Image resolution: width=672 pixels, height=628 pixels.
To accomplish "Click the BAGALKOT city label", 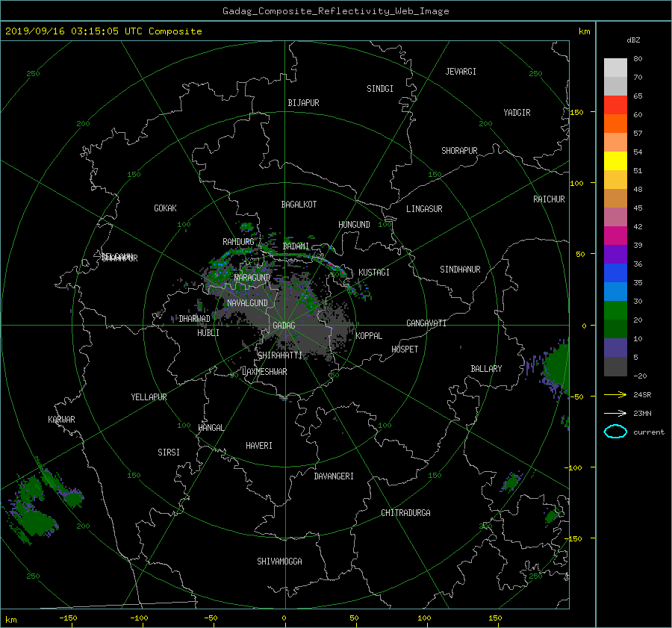I will pyautogui.click(x=299, y=205).
